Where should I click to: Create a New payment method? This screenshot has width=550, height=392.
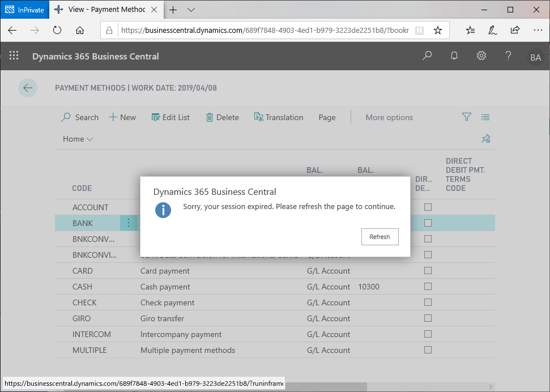122,117
